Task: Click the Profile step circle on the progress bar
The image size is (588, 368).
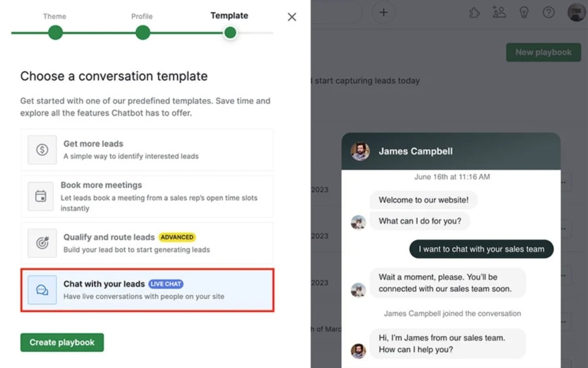Action: (142, 32)
